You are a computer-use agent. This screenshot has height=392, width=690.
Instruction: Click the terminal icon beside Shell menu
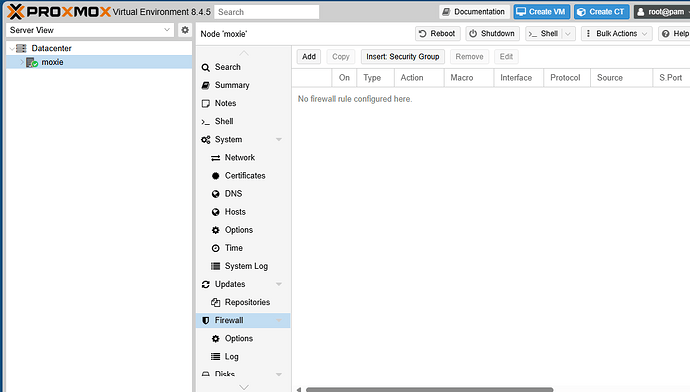point(206,121)
